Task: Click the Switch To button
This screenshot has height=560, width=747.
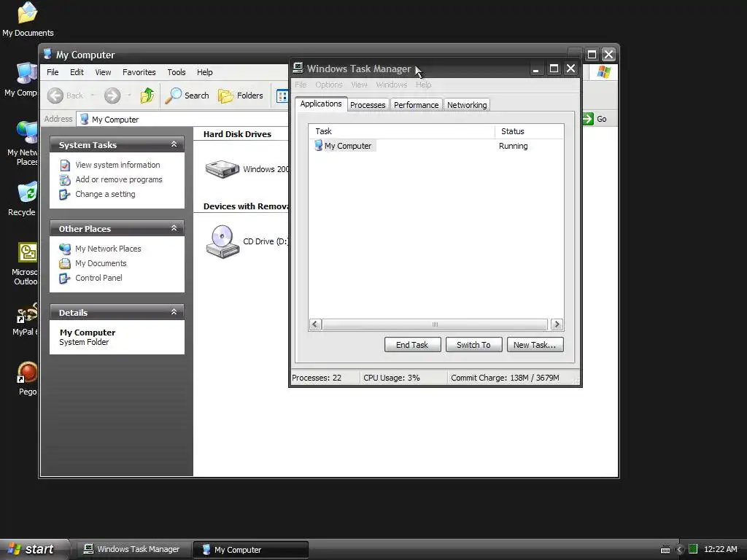Action: tap(474, 345)
